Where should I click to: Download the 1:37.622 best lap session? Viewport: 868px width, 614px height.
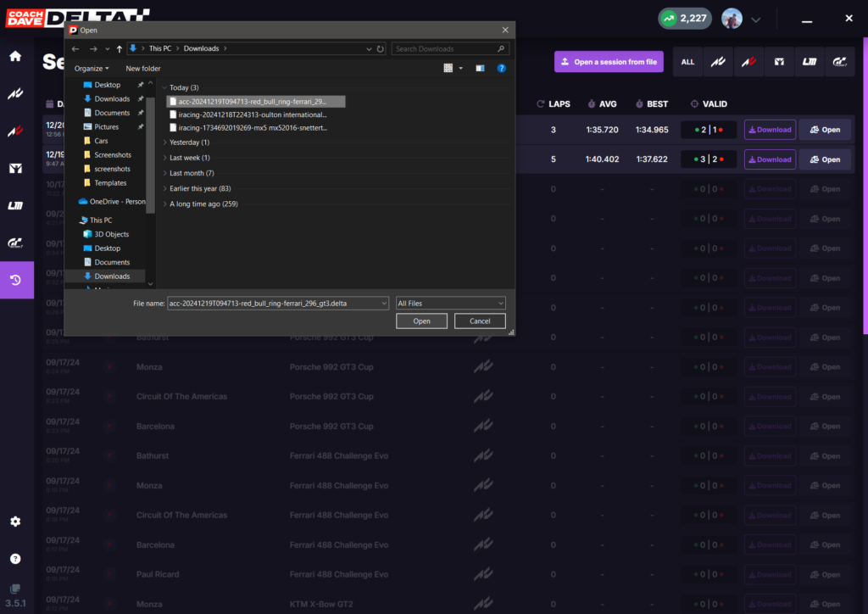point(770,159)
